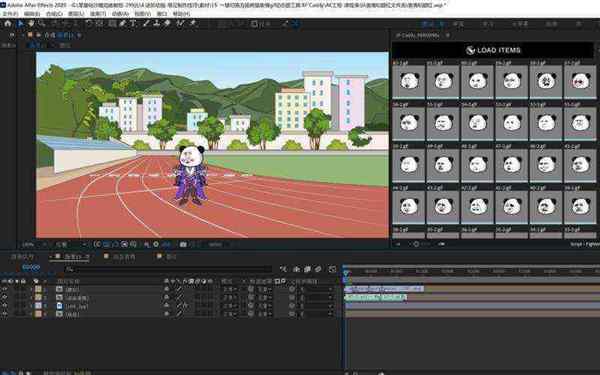Image resolution: width=600 pixels, height=375 pixels.
Task: Click the first icon in the timeline switches row
Action: pos(283,269)
